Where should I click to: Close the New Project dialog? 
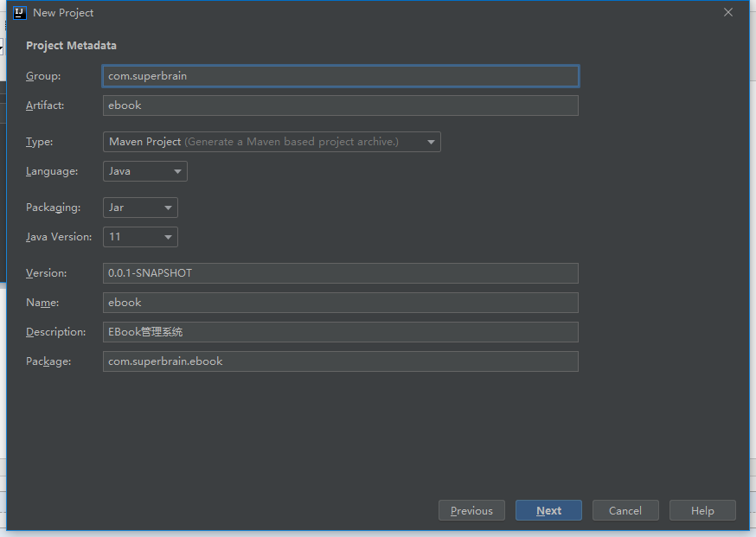coord(728,13)
